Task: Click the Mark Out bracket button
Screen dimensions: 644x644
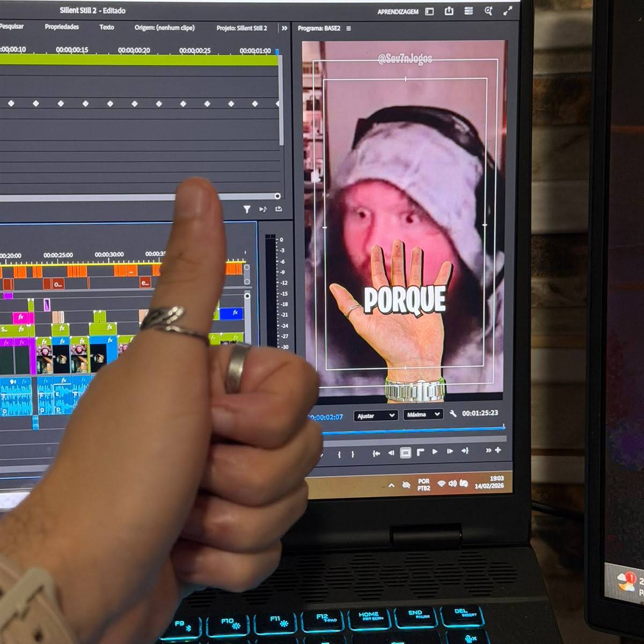Action: 353,454
